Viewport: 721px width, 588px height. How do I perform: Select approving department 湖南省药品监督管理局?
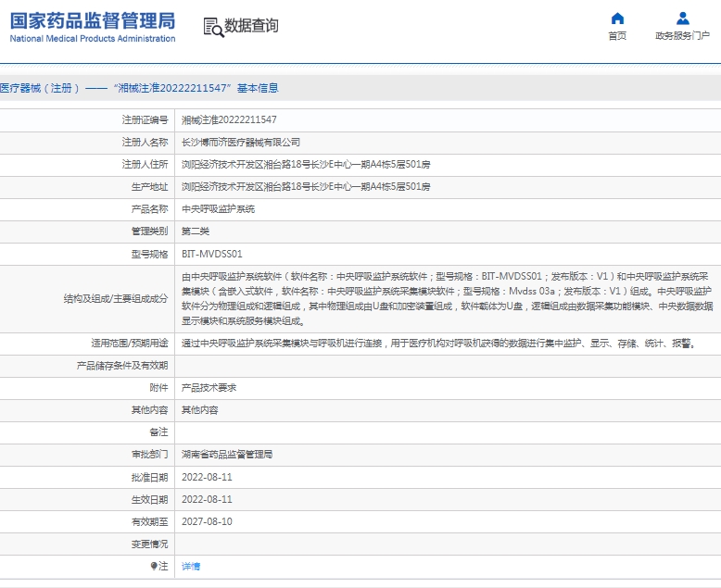[x=227, y=455]
